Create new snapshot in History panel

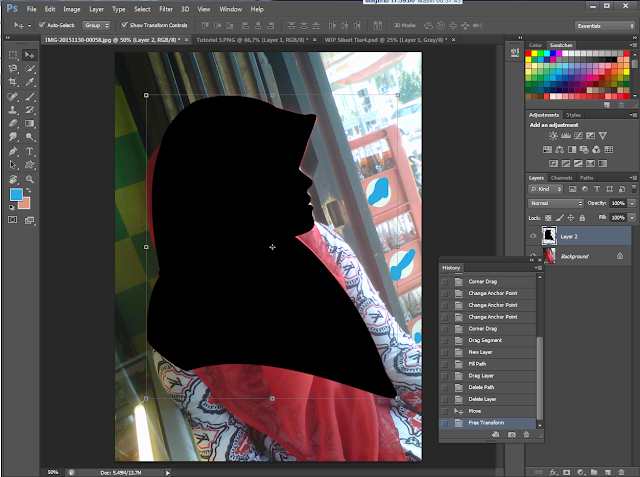[511, 435]
